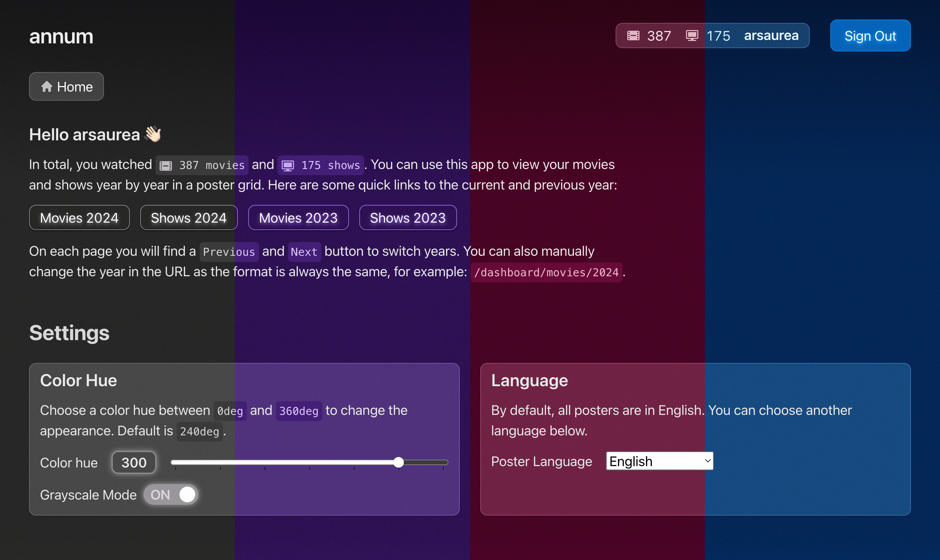Viewport: 940px width, 560px height.
Task: Click the 175 shows badge in the welcome text
Action: pyautogui.click(x=320, y=165)
